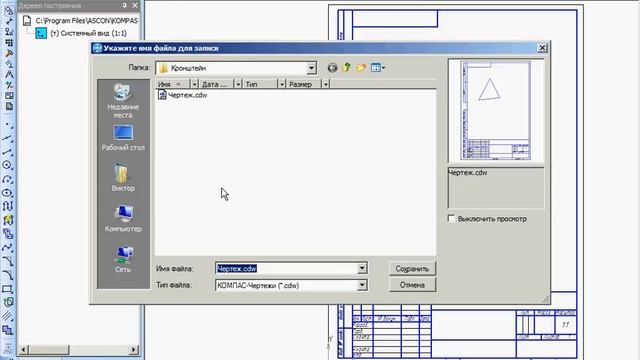Click the Отмена button
Screen dimensions: 640x360
[412, 285]
